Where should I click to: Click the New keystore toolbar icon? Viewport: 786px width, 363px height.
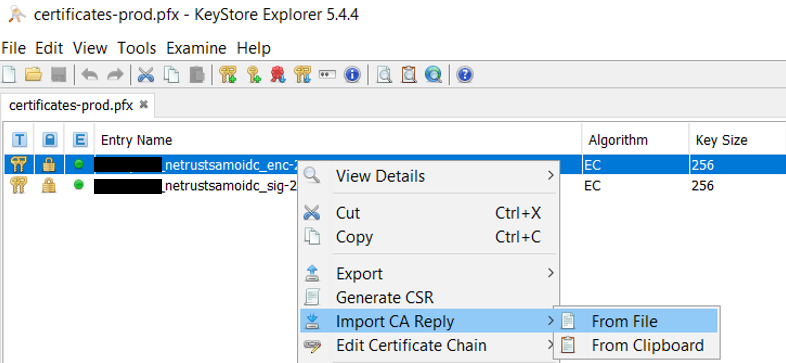[9, 75]
